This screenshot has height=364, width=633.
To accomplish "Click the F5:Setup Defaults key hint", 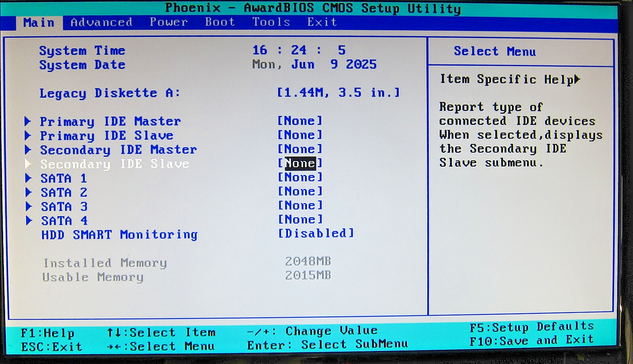I will 532,327.
